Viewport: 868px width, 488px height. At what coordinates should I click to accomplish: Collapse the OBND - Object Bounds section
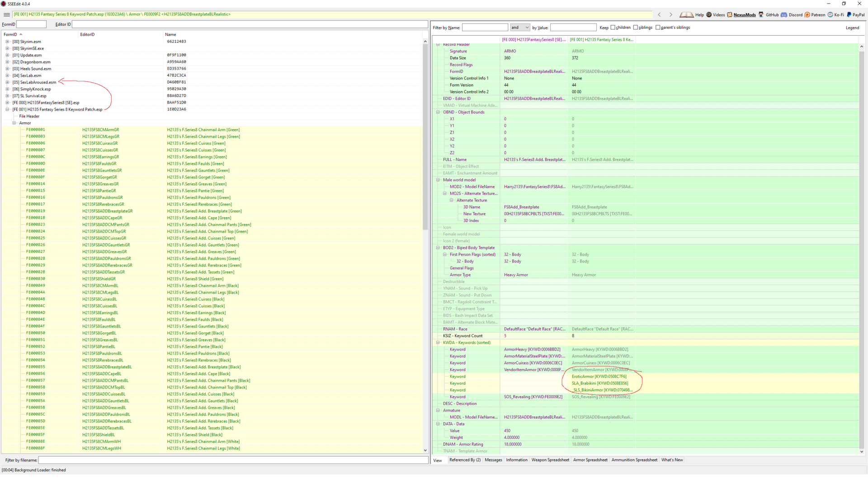pyautogui.click(x=438, y=112)
